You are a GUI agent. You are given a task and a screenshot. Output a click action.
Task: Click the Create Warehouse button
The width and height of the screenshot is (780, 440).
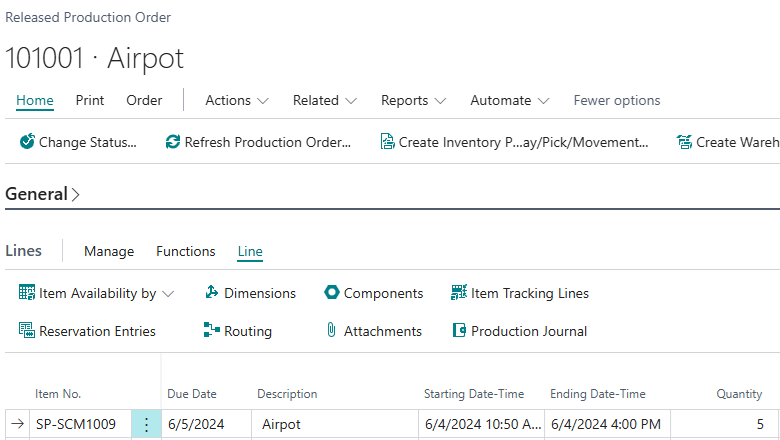729,142
